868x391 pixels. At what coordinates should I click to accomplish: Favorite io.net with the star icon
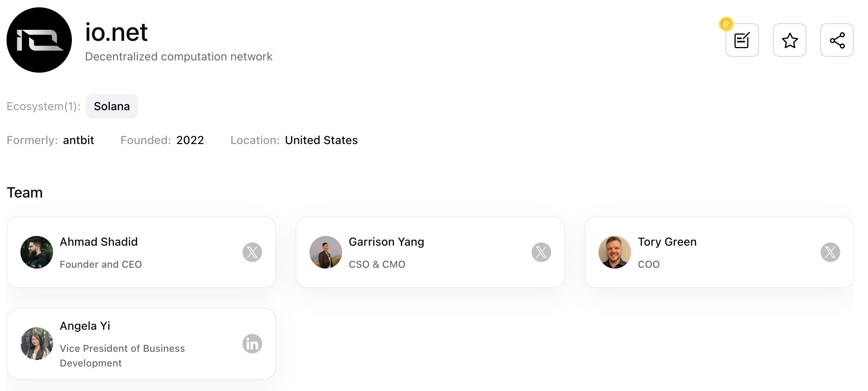[x=790, y=40]
